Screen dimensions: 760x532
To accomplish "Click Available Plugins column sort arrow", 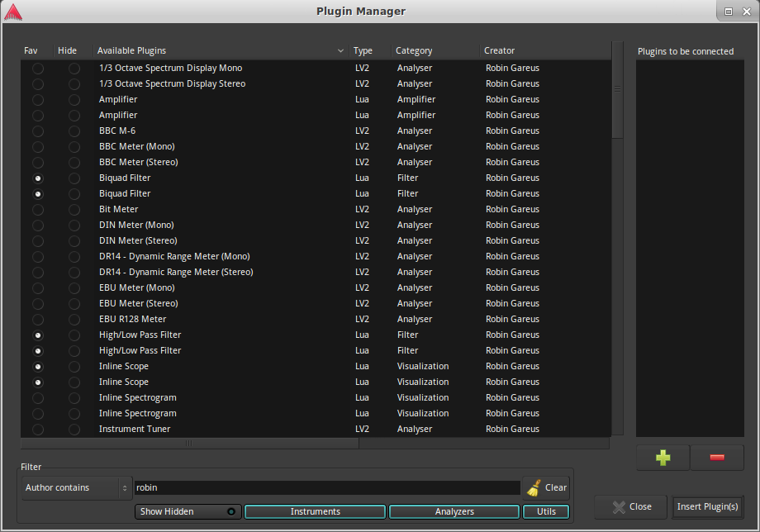I will pyautogui.click(x=340, y=51).
